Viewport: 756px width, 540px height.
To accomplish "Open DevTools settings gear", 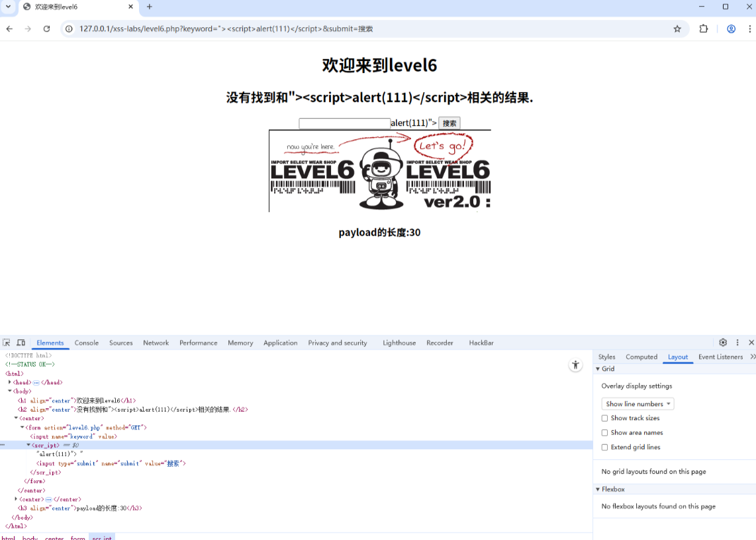I will coord(723,343).
